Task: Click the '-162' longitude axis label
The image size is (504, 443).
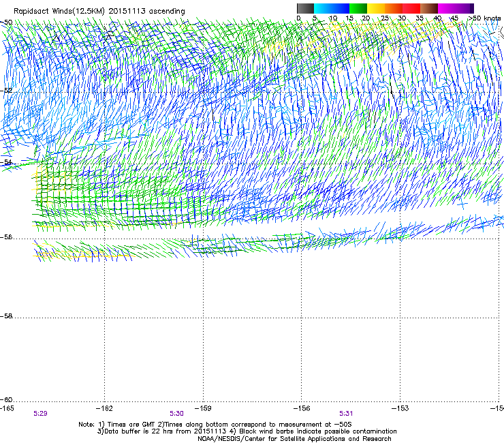Action: [x=104, y=408]
